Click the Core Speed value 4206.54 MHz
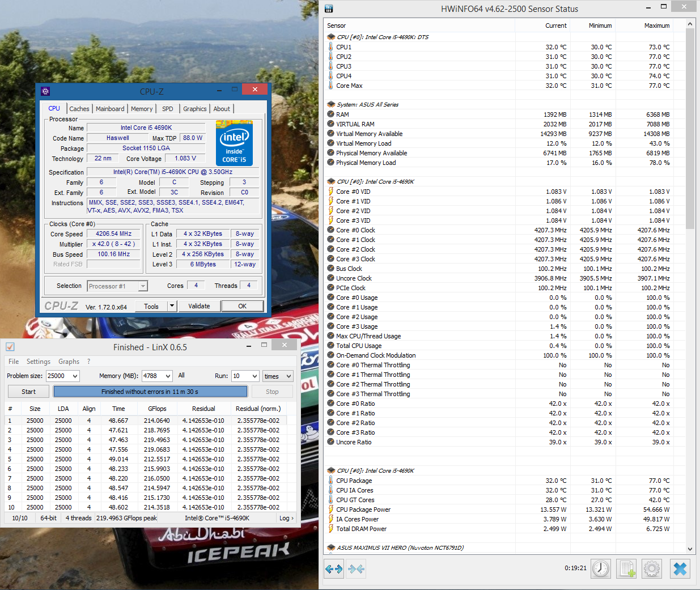This screenshot has height=590, width=700. coord(114,234)
